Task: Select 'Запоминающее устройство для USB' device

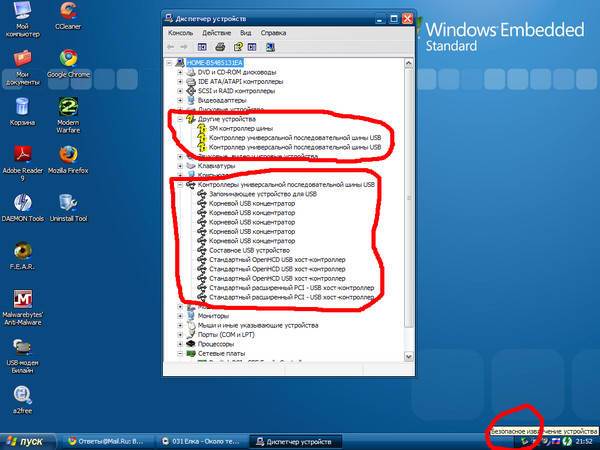Action: [263, 194]
